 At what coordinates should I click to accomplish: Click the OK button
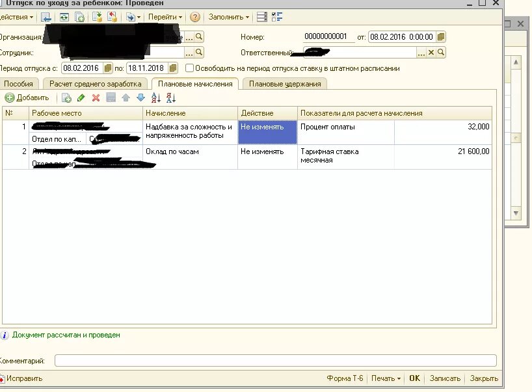pyautogui.click(x=414, y=378)
